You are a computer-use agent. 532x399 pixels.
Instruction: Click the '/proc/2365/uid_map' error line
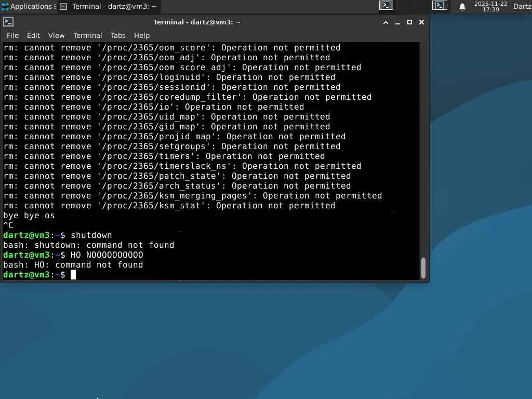coord(167,117)
